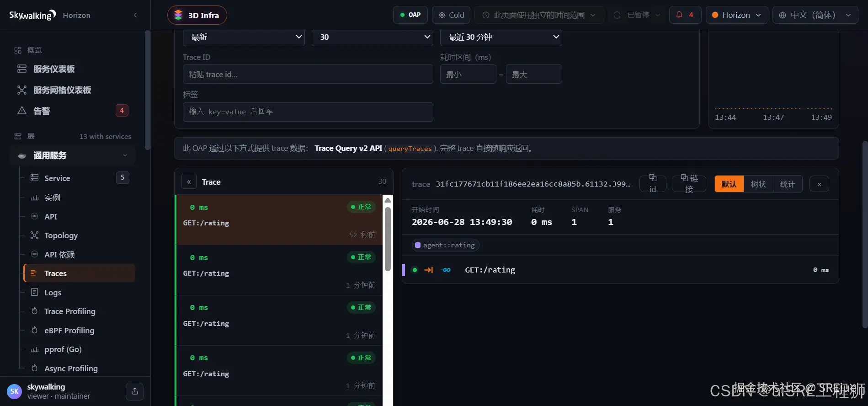Click the 服务网格仪表板 mesh icon
868x406 pixels.
22,90
